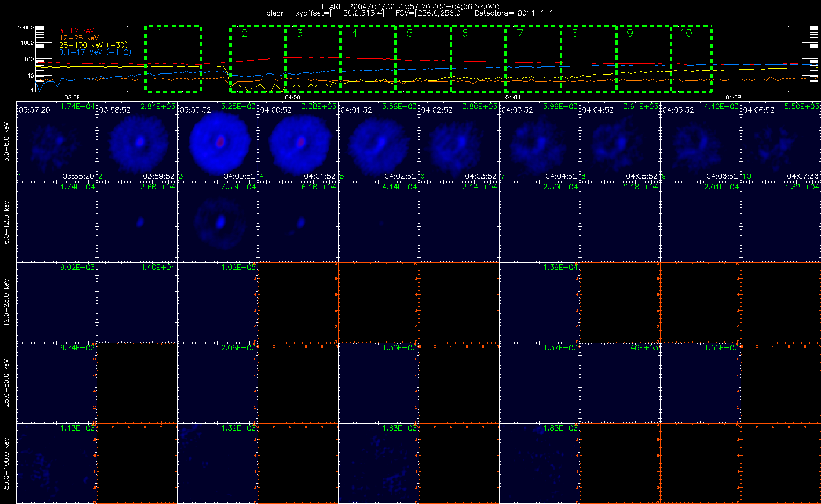The width and height of the screenshot is (821, 504).
Task: Click the 1.39E+04 peak value
Action: (x=560, y=268)
